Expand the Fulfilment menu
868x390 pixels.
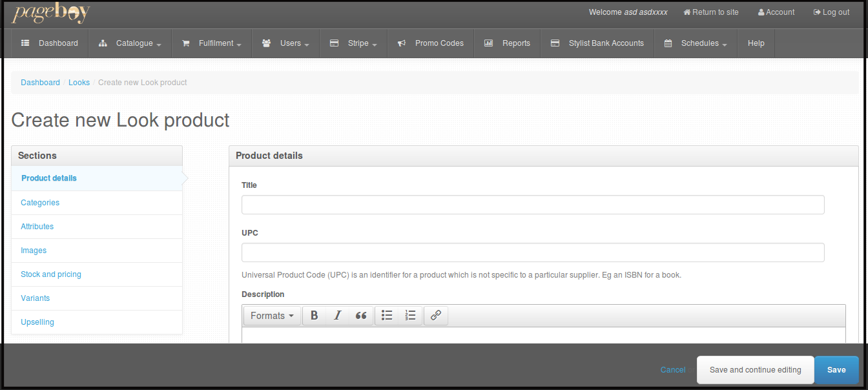click(212, 43)
